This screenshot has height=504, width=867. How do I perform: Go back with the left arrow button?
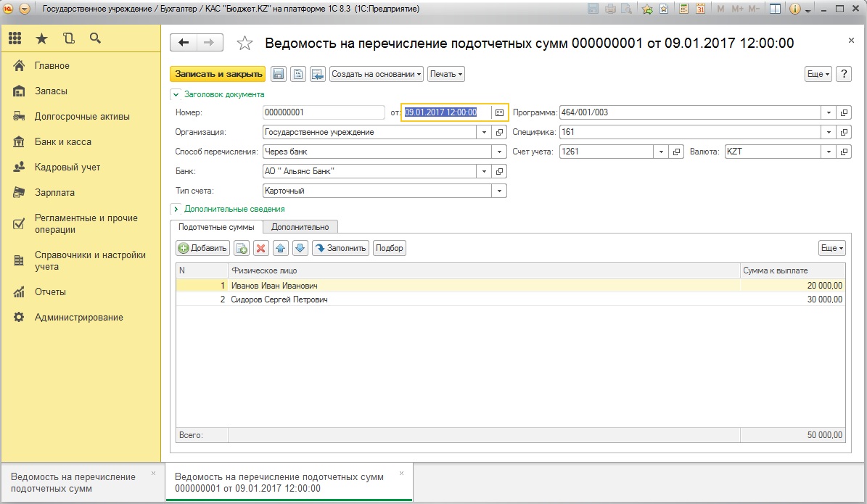184,43
